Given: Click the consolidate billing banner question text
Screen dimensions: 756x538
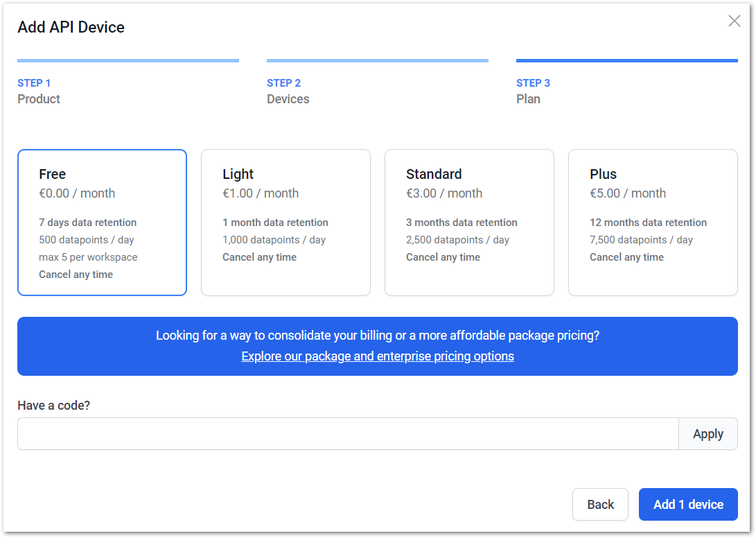Looking at the screenshot, I should coord(378,336).
